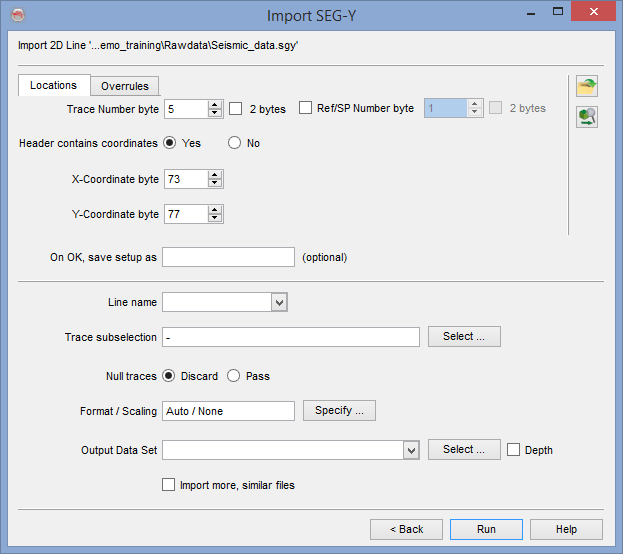Decrease X-Coordinate byte with down arrow

[x=215, y=184]
